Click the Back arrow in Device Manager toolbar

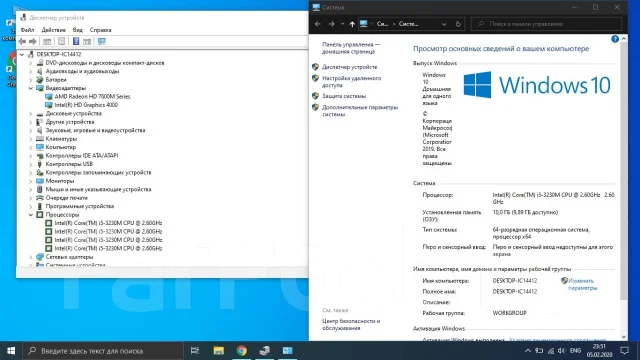pos(22,41)
